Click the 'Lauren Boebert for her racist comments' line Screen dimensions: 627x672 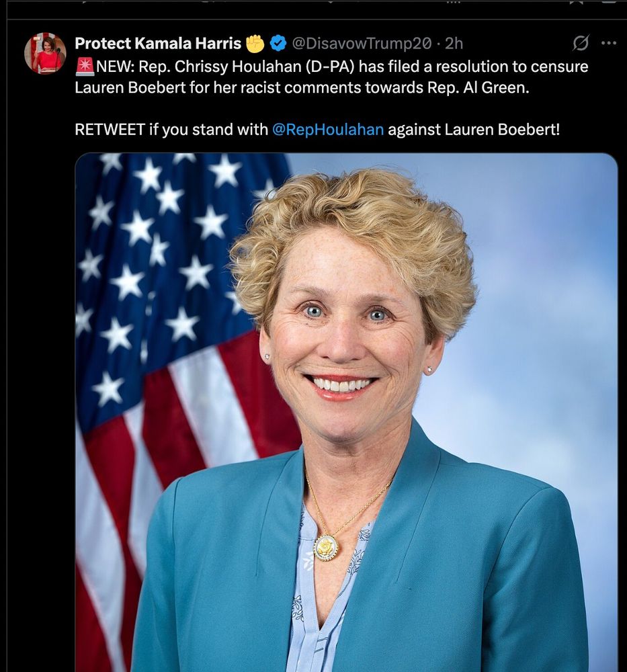[x=302, y=87]
